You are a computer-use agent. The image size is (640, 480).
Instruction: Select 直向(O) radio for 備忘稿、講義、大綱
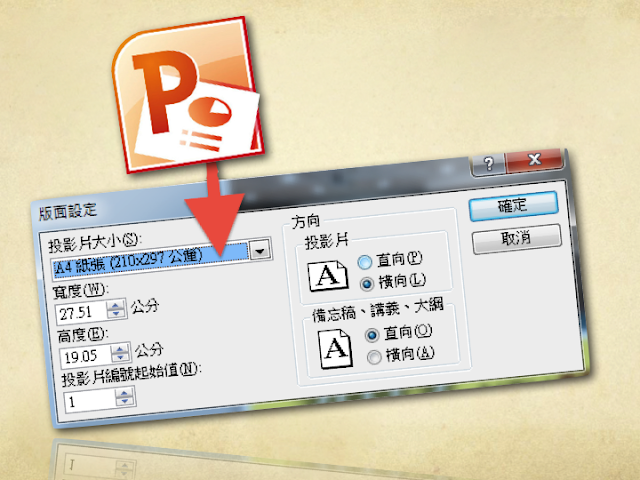point(372,335)
